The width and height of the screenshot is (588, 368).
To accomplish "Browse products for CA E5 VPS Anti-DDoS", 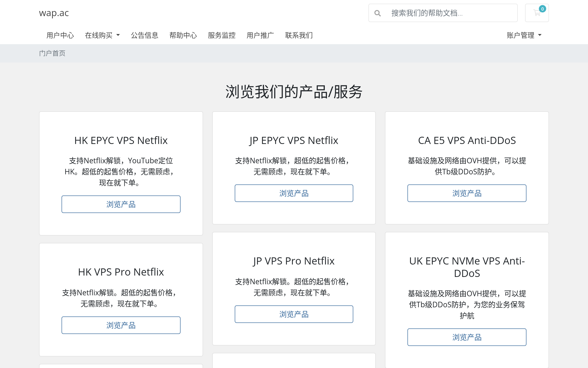I will (x=467, y=193).
